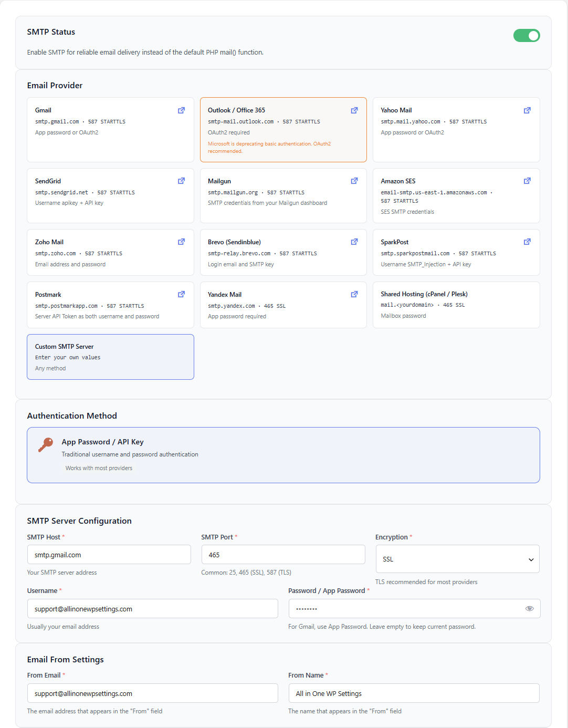Pick the Brevo (Sendinblue) provider card

click(x=283, y=252)
